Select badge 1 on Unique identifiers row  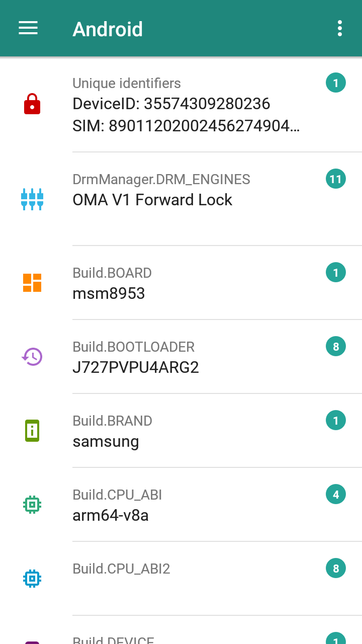point(336,83)
